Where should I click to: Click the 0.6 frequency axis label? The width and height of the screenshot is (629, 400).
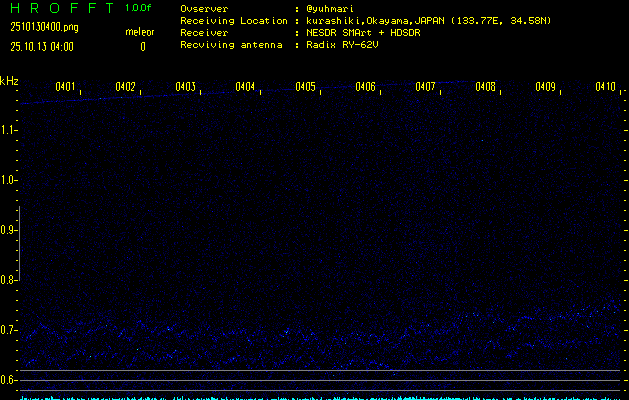[9, 380]
